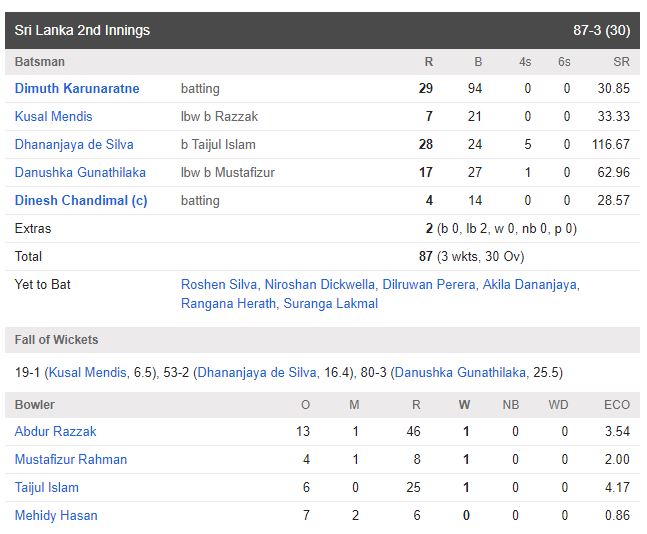This screenshot has width=647, height=534.
Task: Click Danushka Gunathilaka fall-of-wicket link
Action: [x=459, y=373]
